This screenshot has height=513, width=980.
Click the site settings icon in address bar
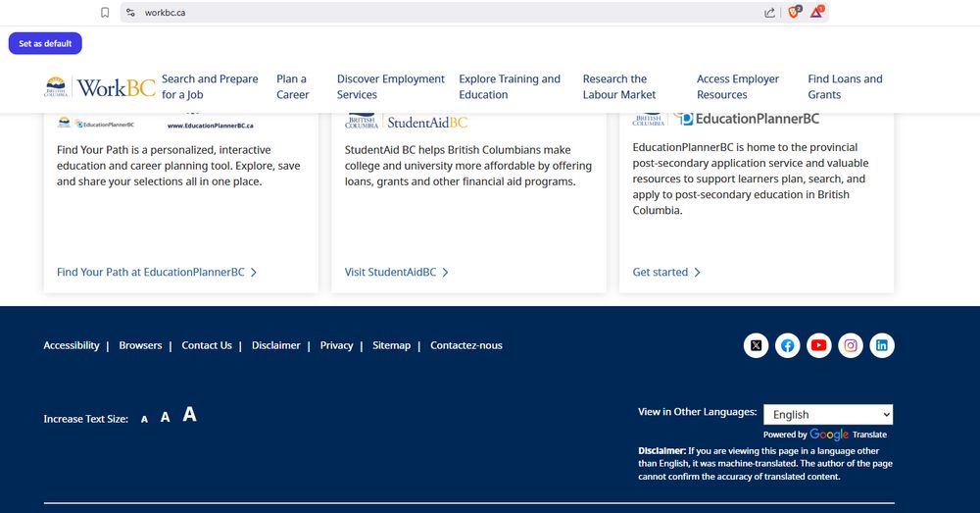pos(130,13)
